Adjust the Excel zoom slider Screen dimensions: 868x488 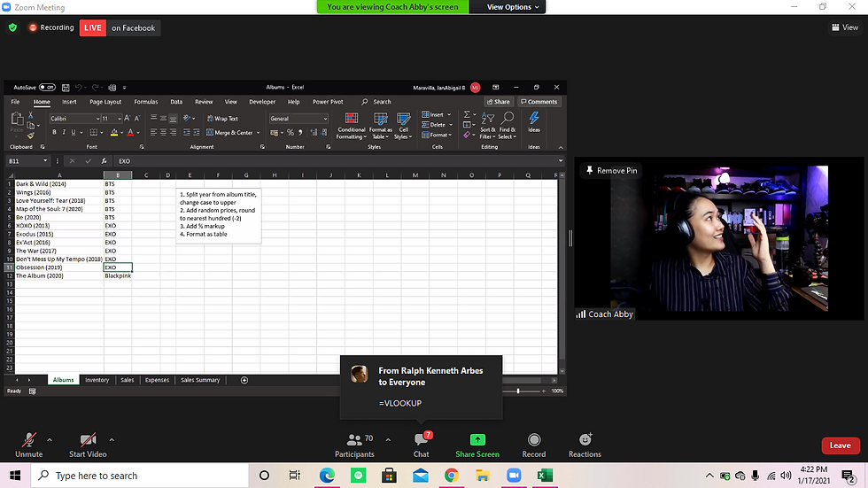[x=518, y=391]
